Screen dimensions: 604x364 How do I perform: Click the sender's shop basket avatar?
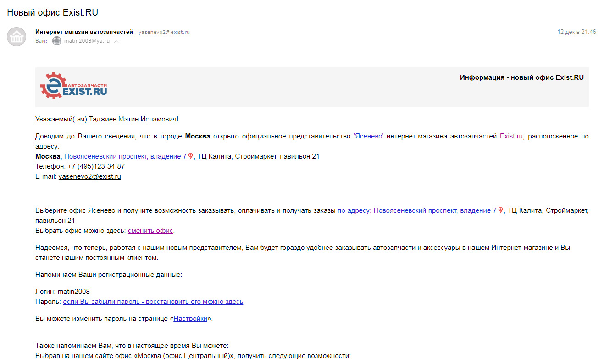coord(17,37)
